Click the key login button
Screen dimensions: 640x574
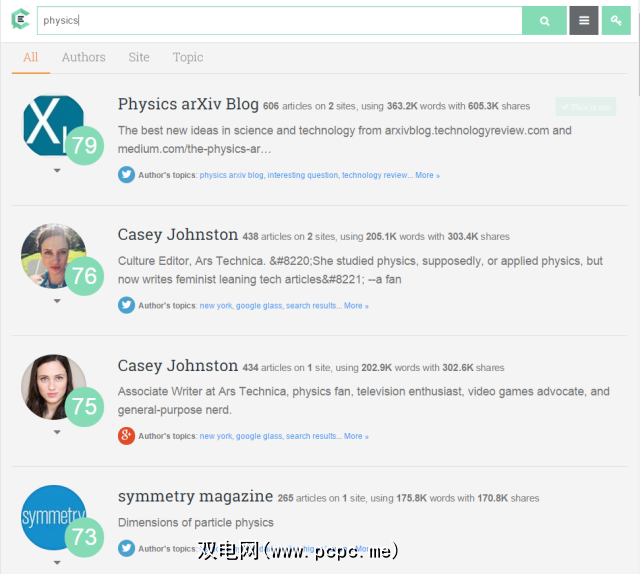(616, 20)
